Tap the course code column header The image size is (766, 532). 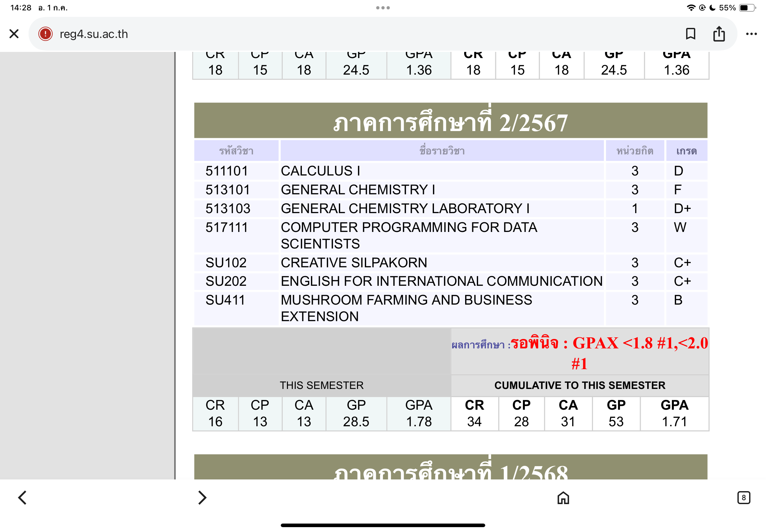click(x=236, y=151)
